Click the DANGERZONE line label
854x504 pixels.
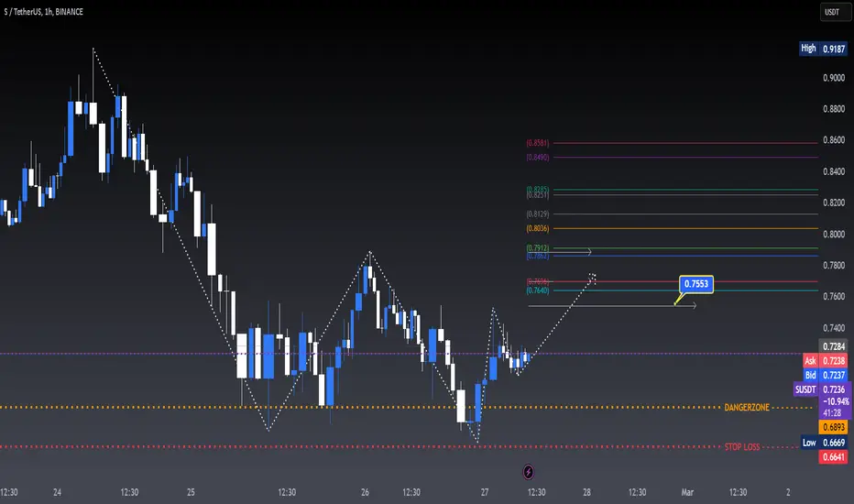coord(747,408)
